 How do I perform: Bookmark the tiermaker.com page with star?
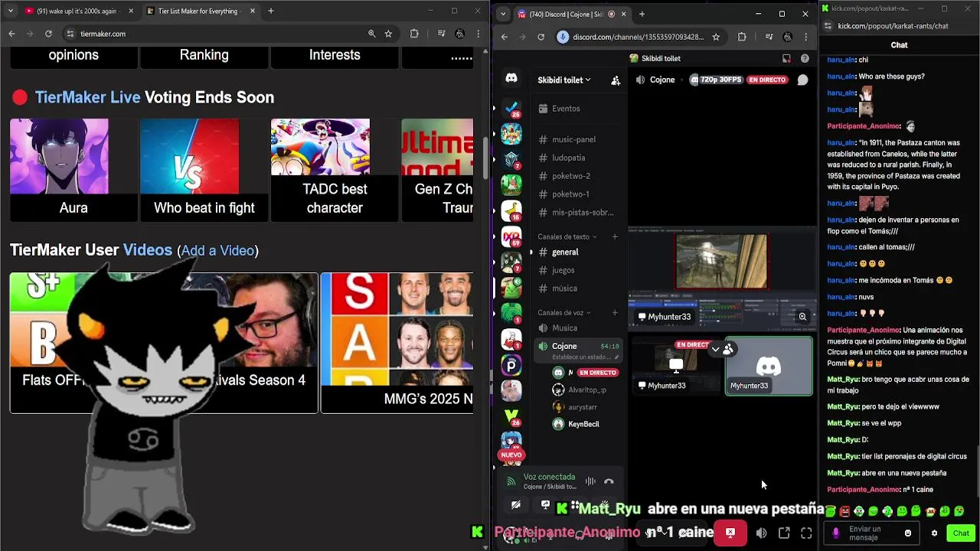pyautogui.click(x=388, y=34)
